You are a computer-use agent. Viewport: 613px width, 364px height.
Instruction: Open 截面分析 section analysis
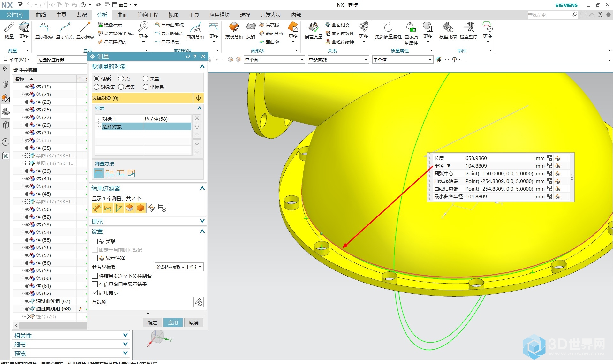(x=271, y=33)
